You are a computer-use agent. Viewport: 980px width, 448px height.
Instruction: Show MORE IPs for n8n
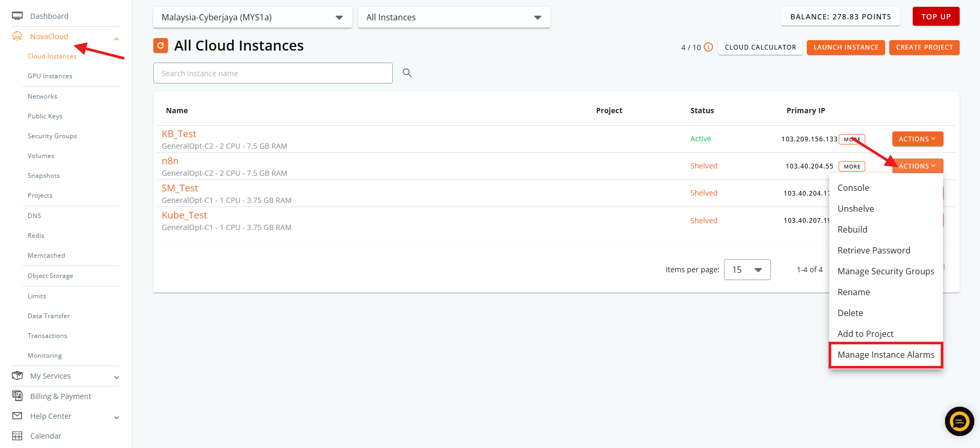(852, 166)
